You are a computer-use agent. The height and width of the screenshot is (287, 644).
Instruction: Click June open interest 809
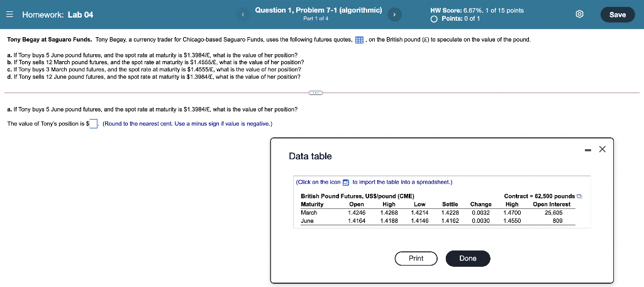(557, 221)
